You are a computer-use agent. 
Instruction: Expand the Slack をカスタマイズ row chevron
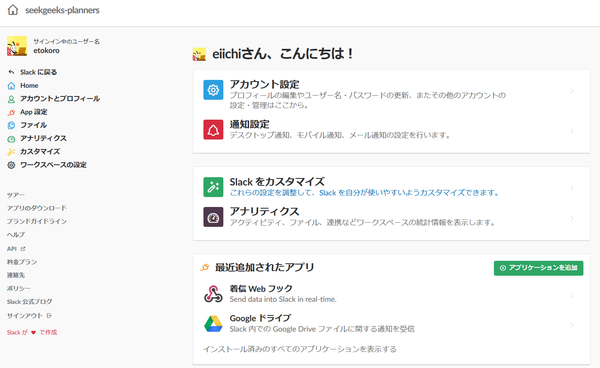click(572, 188)
